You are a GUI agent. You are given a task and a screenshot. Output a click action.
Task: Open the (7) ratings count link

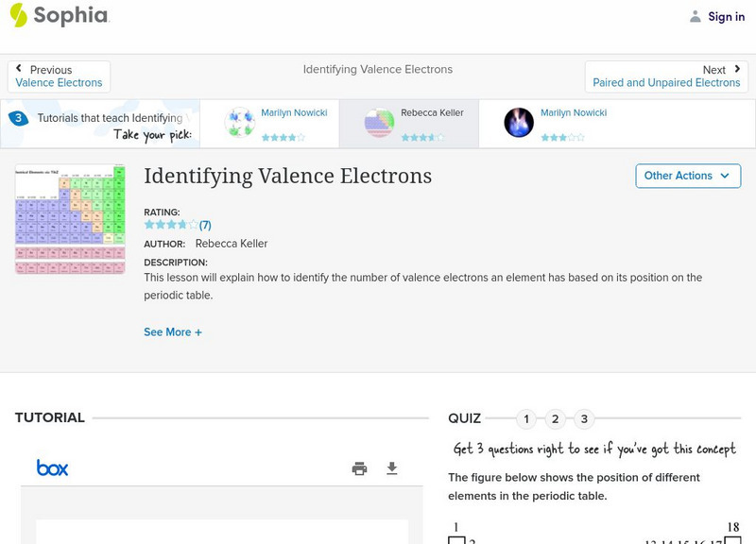(x=205, y=225)
